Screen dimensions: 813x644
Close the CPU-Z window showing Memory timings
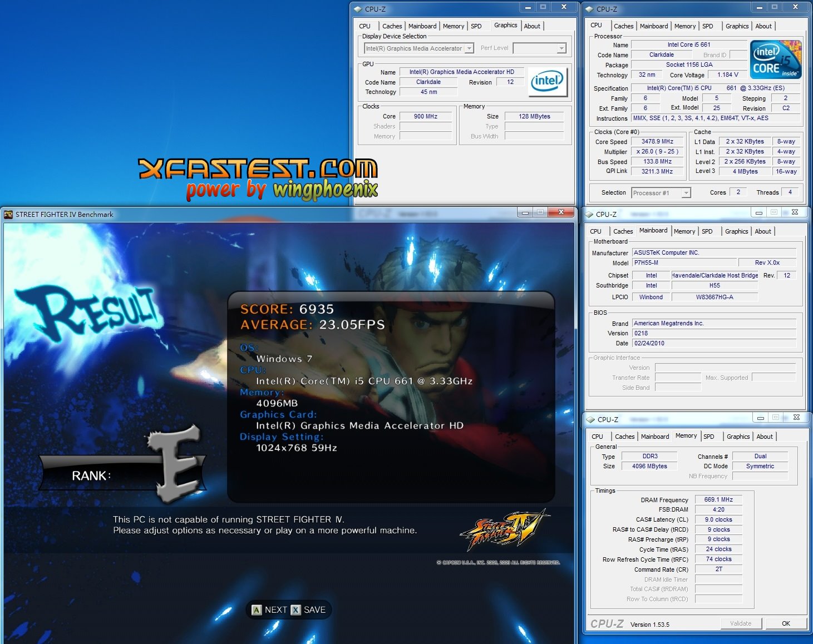pyautogui.click(x=796, y=417)
